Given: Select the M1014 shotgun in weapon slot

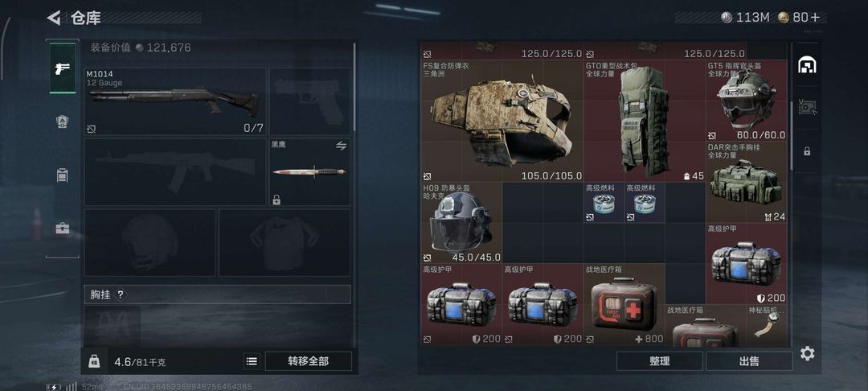Looking at the screenshot, I should click(175, 102).
